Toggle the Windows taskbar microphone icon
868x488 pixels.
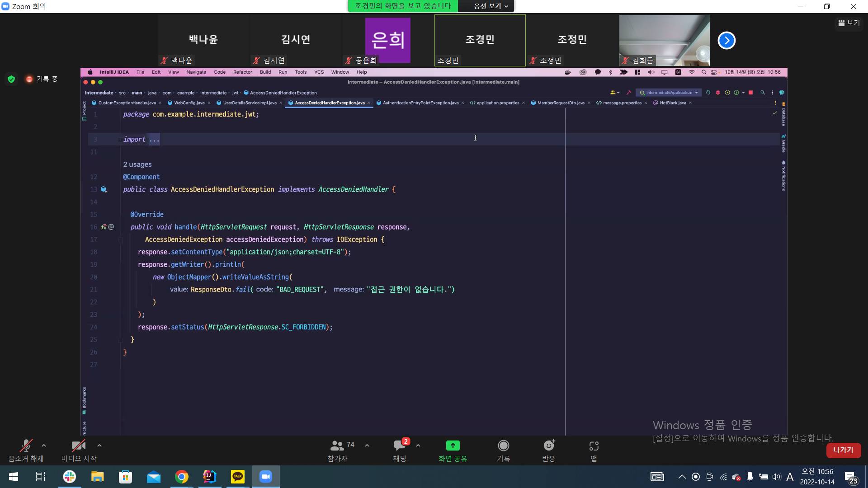tap(750, 477)
